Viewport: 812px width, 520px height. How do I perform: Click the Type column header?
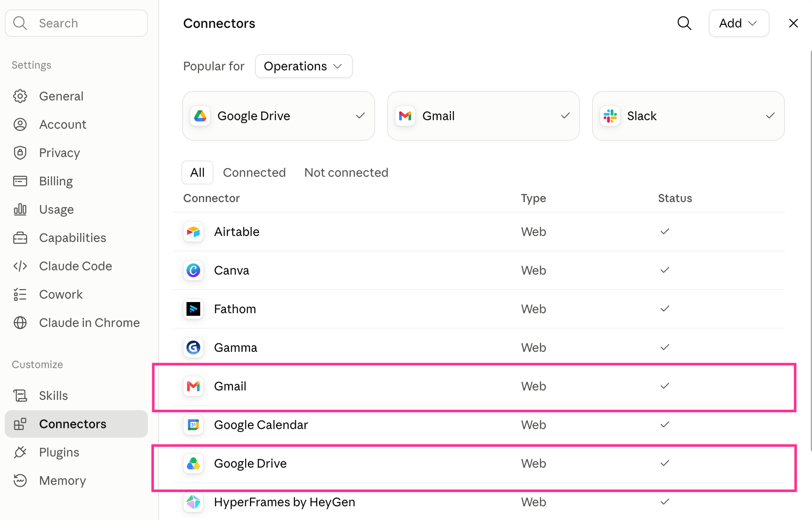click(x=533, y=198)
